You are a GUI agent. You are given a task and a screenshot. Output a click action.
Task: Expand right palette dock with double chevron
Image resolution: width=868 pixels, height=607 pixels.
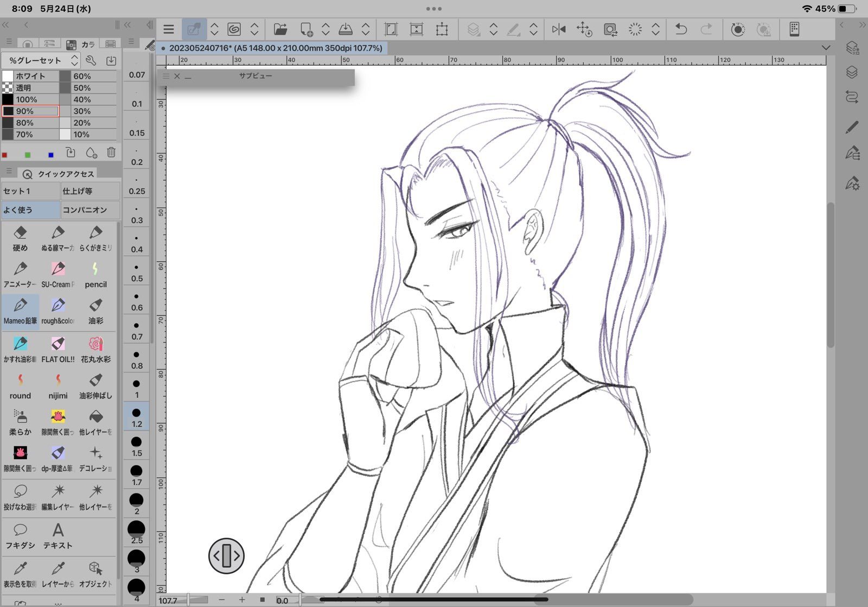point(863,25)
